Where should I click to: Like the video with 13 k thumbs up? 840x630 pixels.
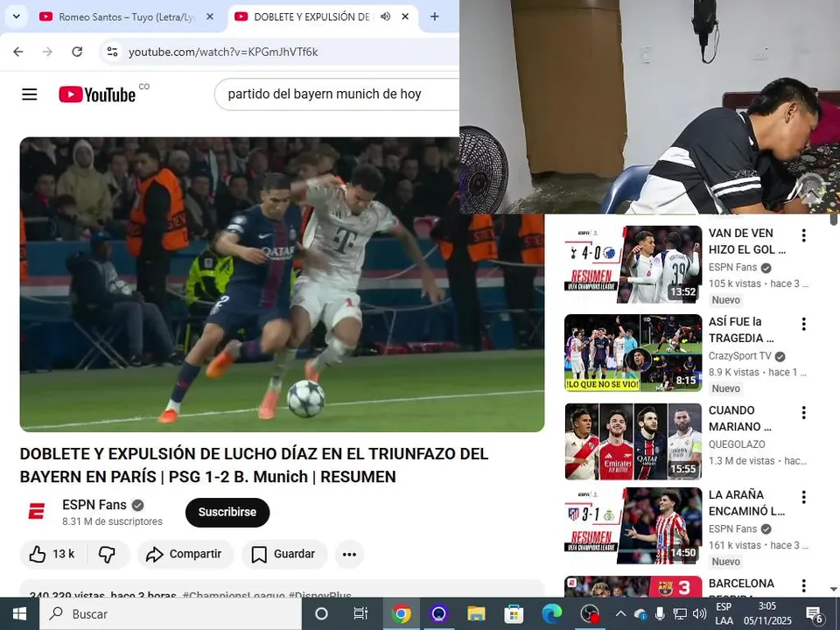pos(52,554)
